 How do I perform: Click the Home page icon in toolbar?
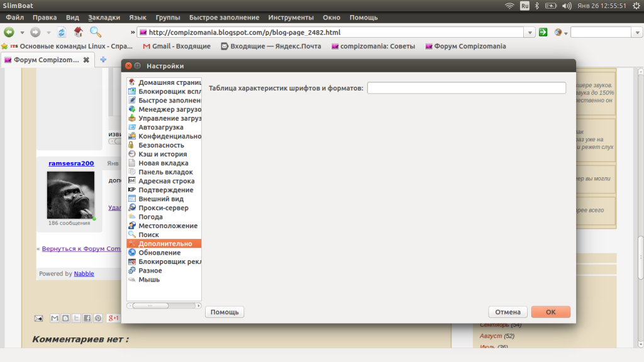(79, 32)
